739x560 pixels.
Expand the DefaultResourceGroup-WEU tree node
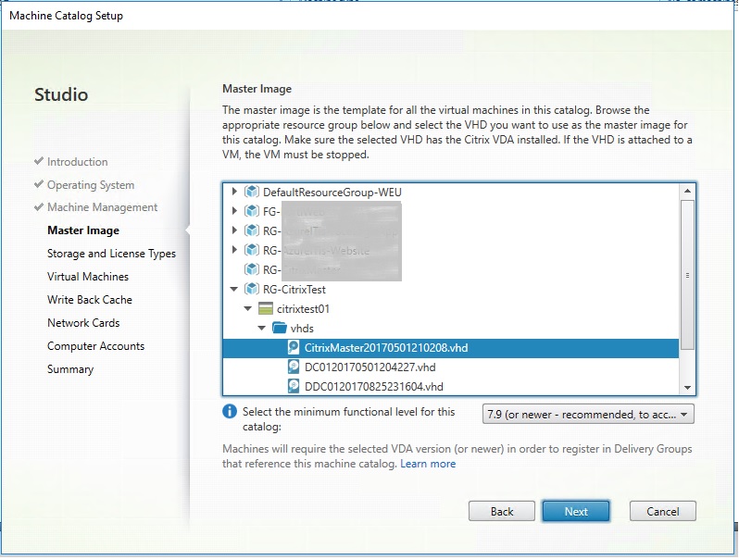pos(234,193)
